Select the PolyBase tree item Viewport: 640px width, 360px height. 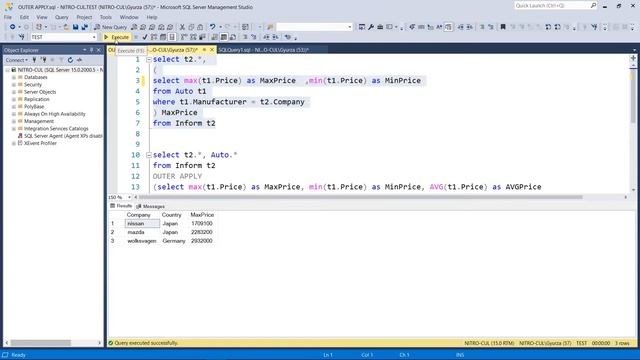34,107
